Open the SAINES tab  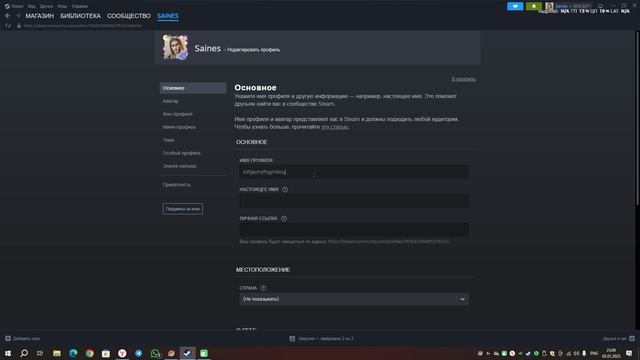tap(168, 16)
